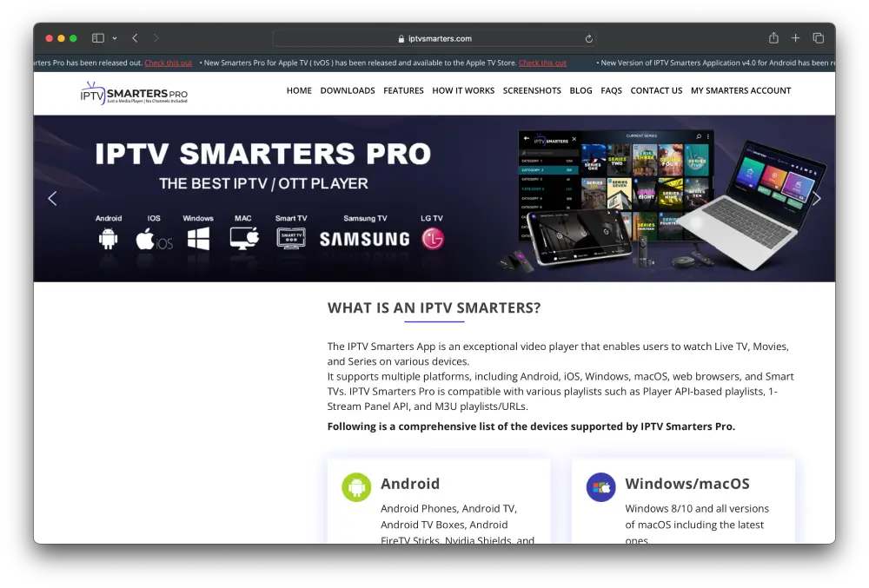
Task: Click the MAC monitor icon in the banner
Action: [244, 238]
